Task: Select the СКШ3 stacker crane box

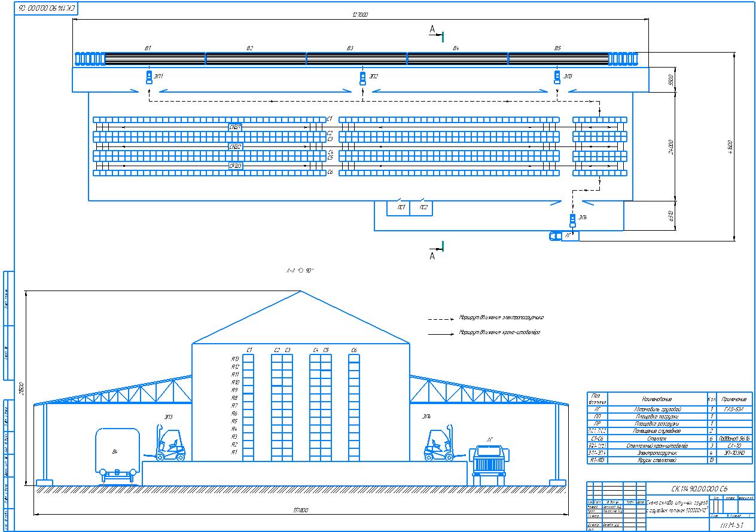Action: click(x=236, y=165)
